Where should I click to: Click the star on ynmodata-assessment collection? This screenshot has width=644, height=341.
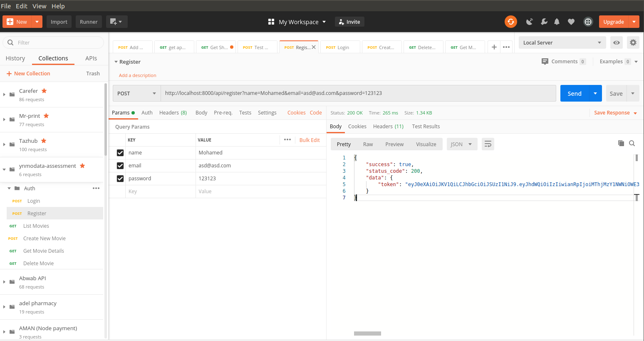click(x=82, y=166)
